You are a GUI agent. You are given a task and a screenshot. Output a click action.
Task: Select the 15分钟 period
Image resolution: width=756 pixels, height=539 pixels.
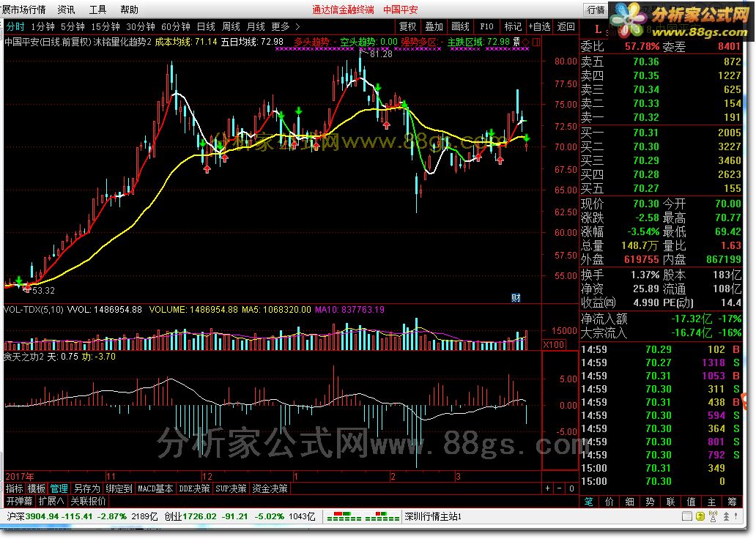105,26
